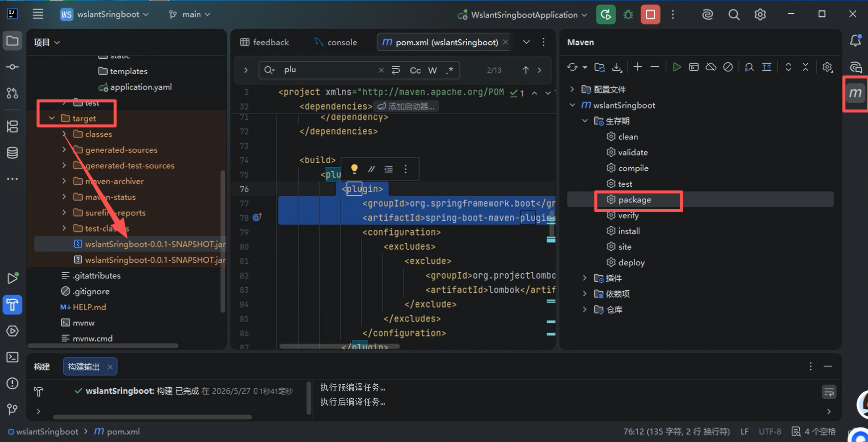Screen dimensions: 868x442
Task: Open the Run tool window
Action: tap(12, 278)
